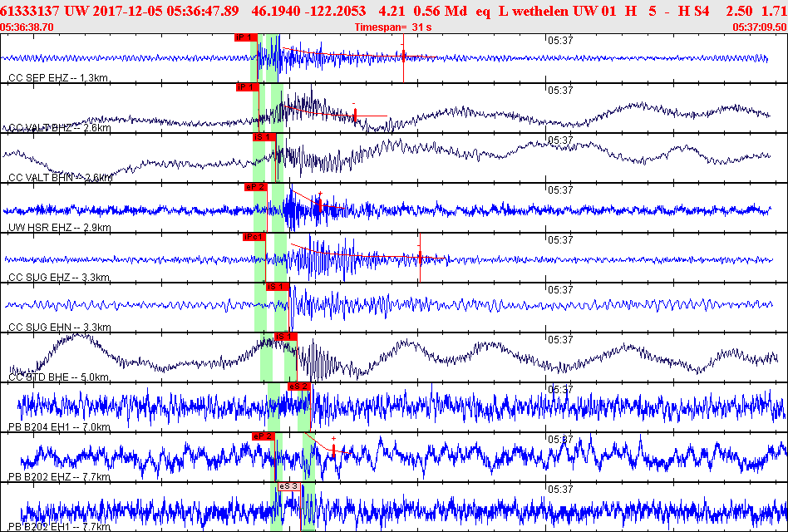Viewport: 788px width, 532px height.
Task: Click the CC SEP EHZ -- 1.3km station label
Action: (x=59, y=78)
